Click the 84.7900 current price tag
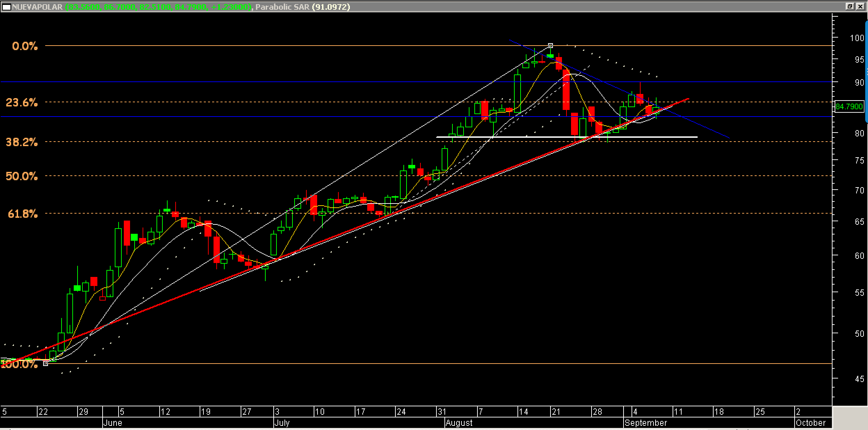 click(849, 107)
